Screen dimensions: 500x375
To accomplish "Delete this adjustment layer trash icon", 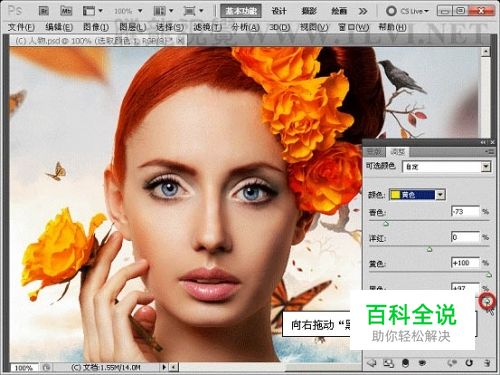I will [x=487, y=363].
